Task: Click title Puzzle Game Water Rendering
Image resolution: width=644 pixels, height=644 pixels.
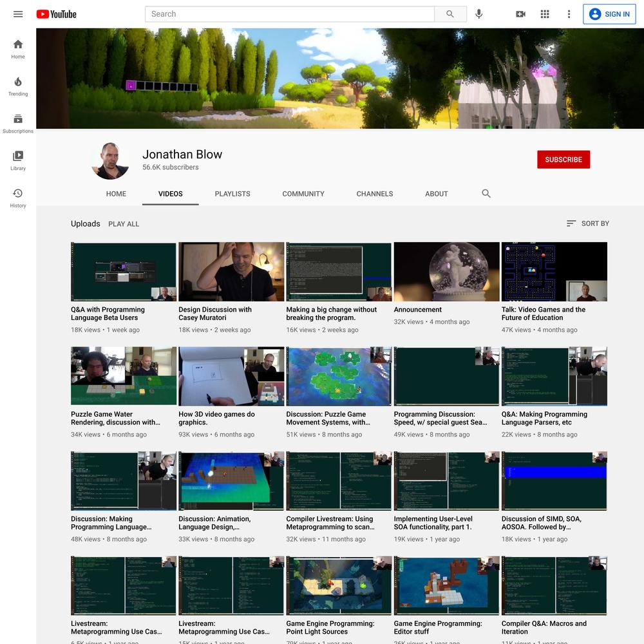Action: point(115,418)
